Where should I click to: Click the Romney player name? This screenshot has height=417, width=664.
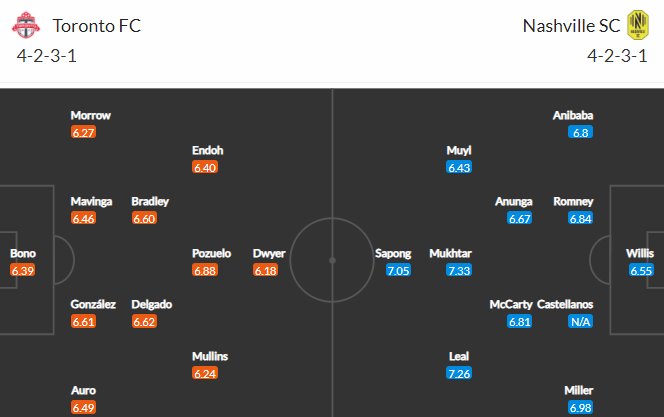(573, 201)
